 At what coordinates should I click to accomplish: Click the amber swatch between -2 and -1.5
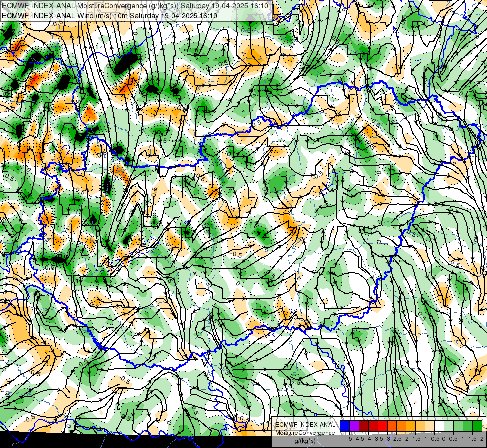pyautogui.click(x=411, y=426)
